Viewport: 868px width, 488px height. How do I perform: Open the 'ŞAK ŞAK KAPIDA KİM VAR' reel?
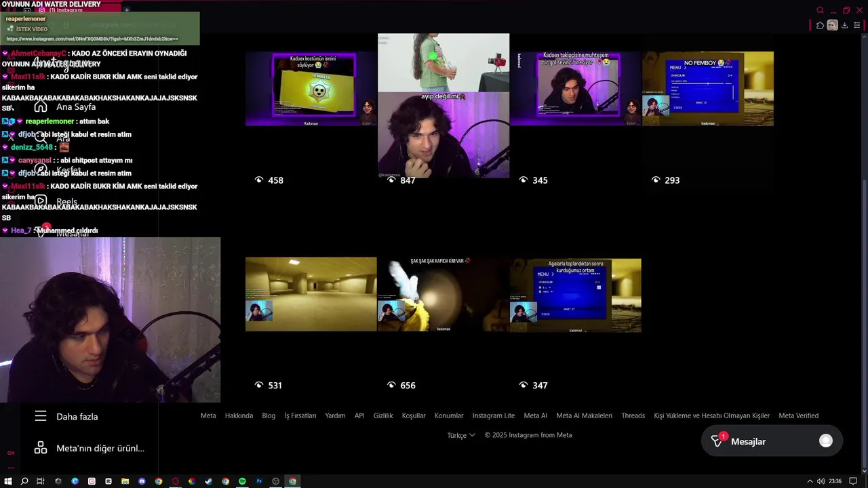443,294
